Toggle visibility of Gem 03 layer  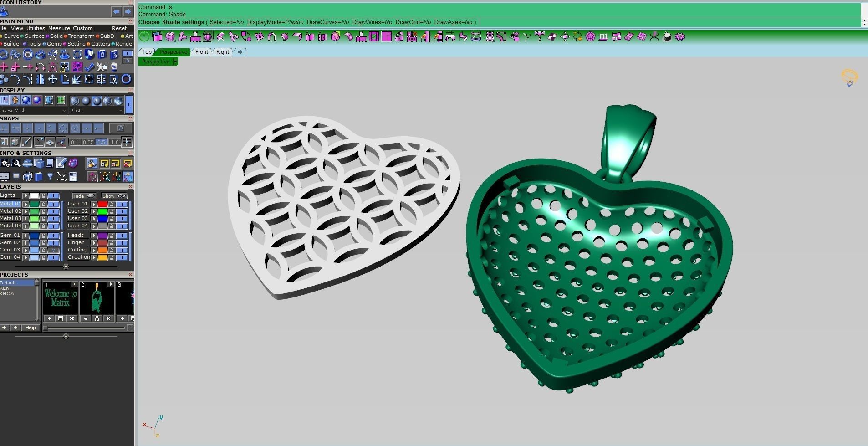(x=53, y=250)
